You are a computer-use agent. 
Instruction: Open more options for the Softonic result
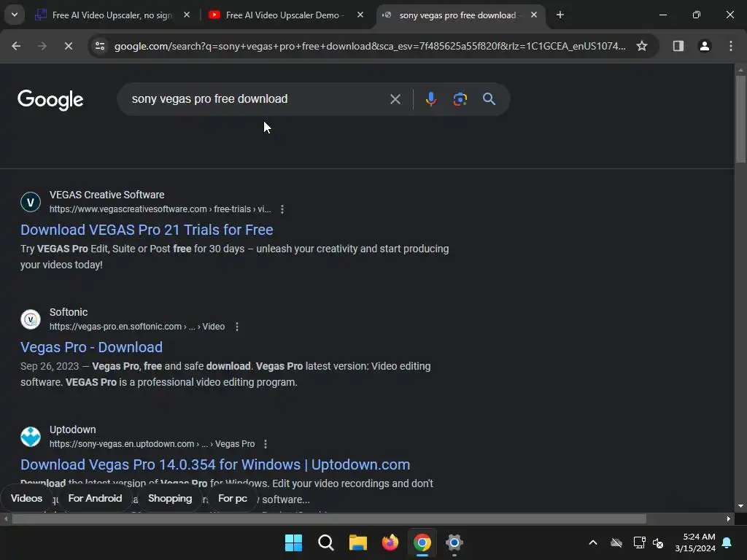[x=237, y=327]
